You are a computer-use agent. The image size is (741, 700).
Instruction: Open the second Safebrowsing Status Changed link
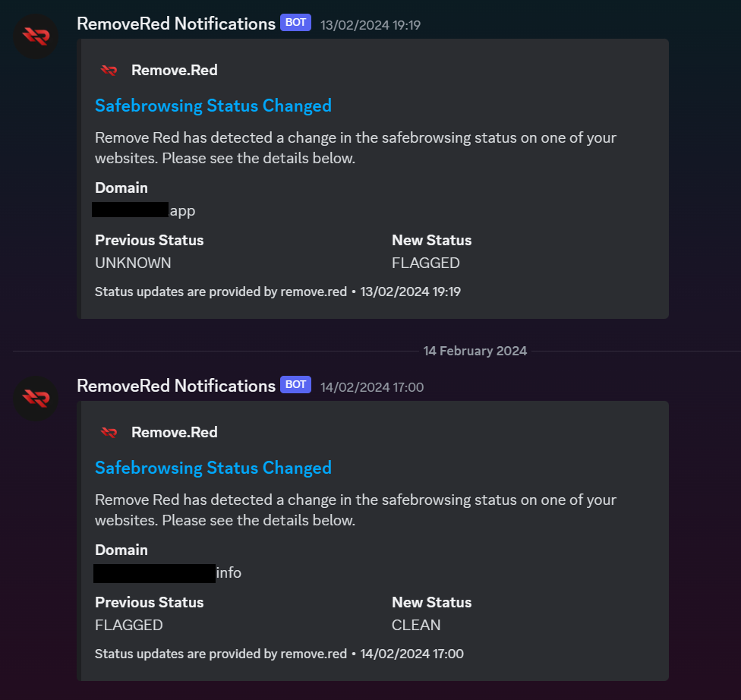(x=213, y=468)
